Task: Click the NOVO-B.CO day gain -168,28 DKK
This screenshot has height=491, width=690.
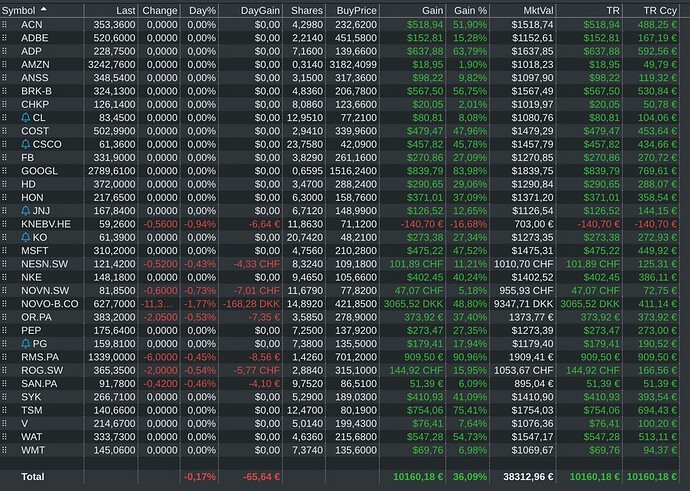Action: point(252,304)
